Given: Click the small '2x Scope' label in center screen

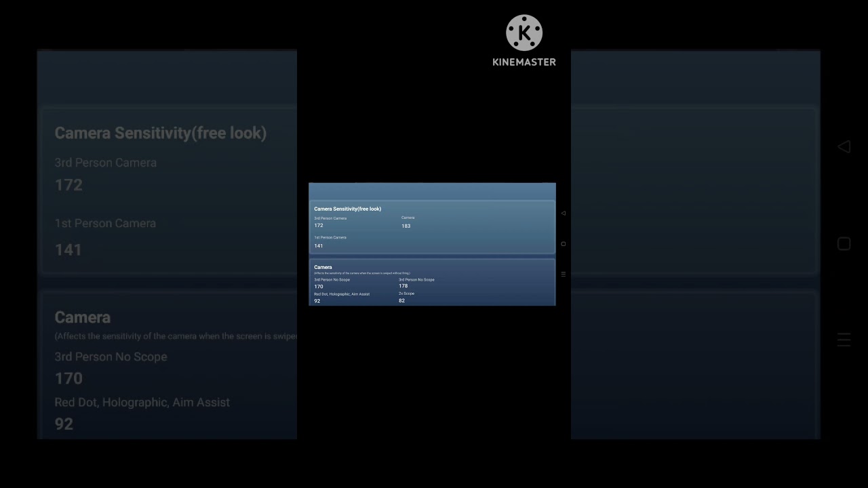Looking at the screenshot, I should pyautogui.click(x=406, y=293).
